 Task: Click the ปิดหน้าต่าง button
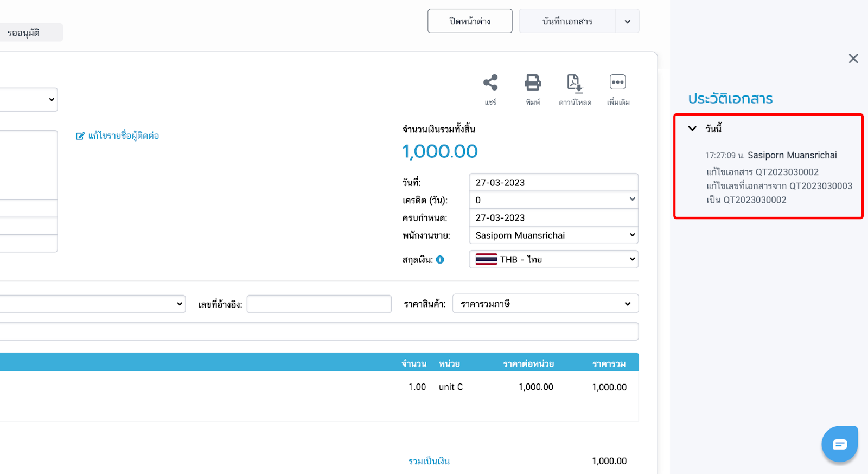pos(470,21)
